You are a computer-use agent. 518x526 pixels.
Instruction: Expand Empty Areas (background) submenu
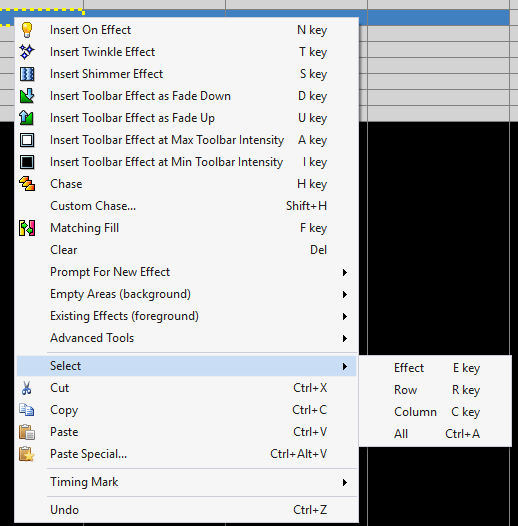[x=186, y=294]
